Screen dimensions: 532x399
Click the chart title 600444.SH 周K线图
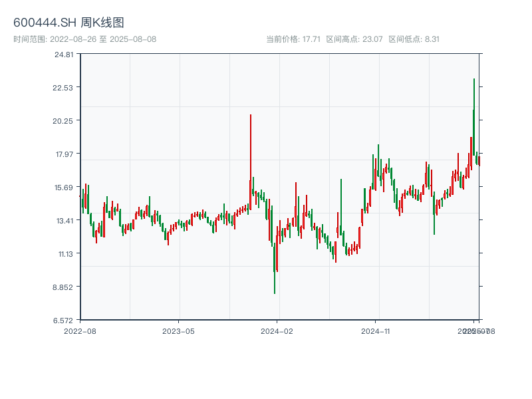(68, 23)
